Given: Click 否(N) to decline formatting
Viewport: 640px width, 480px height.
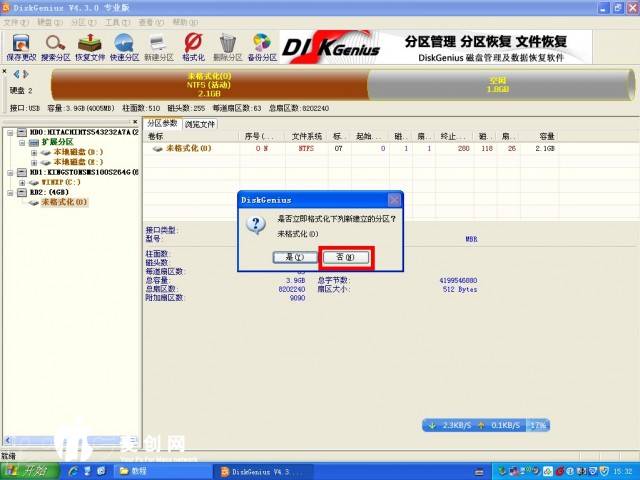Looking at the screenshot, I should (346, 257).
